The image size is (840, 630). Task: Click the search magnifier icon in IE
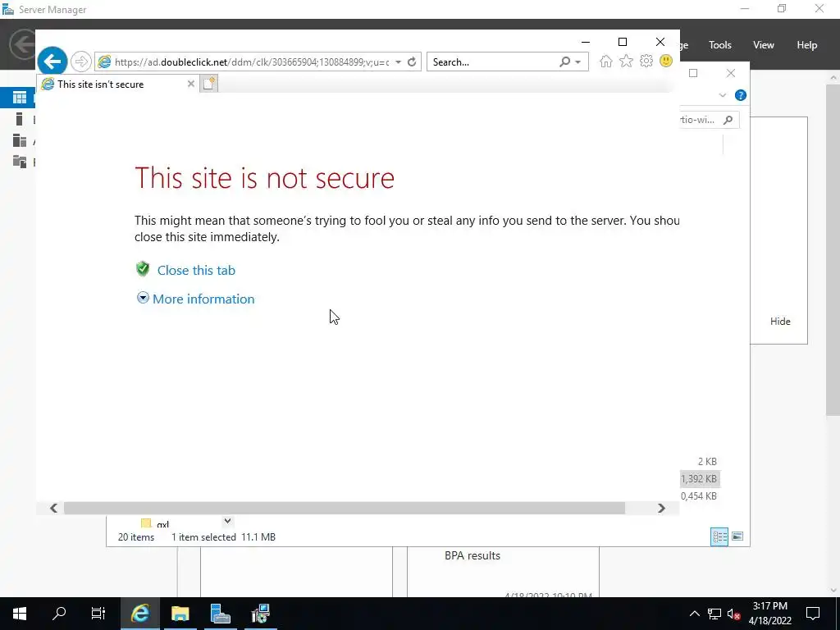(564, 62)
